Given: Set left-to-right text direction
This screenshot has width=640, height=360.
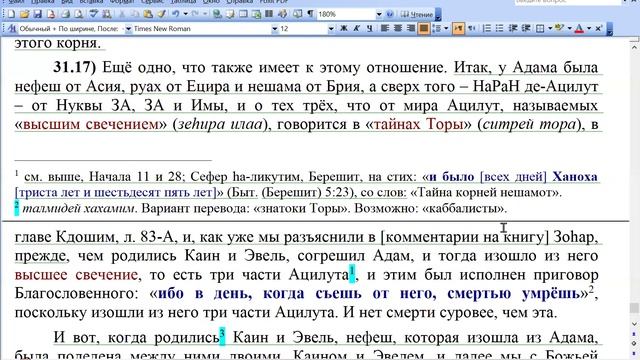Looking at the screenshot, I should (x=458, y=28).
